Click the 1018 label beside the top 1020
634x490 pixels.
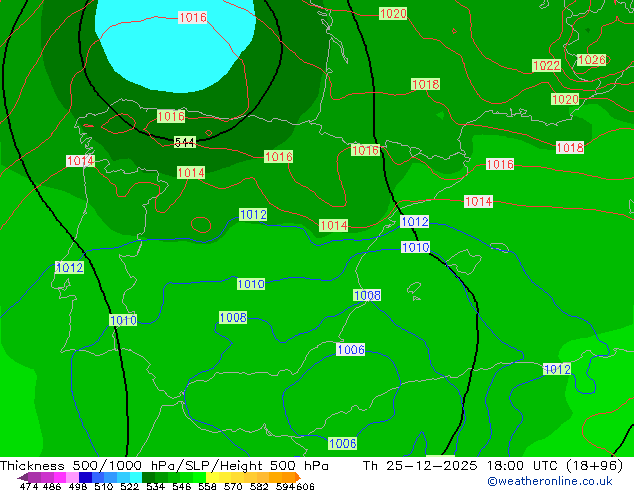tap(425, 84)
